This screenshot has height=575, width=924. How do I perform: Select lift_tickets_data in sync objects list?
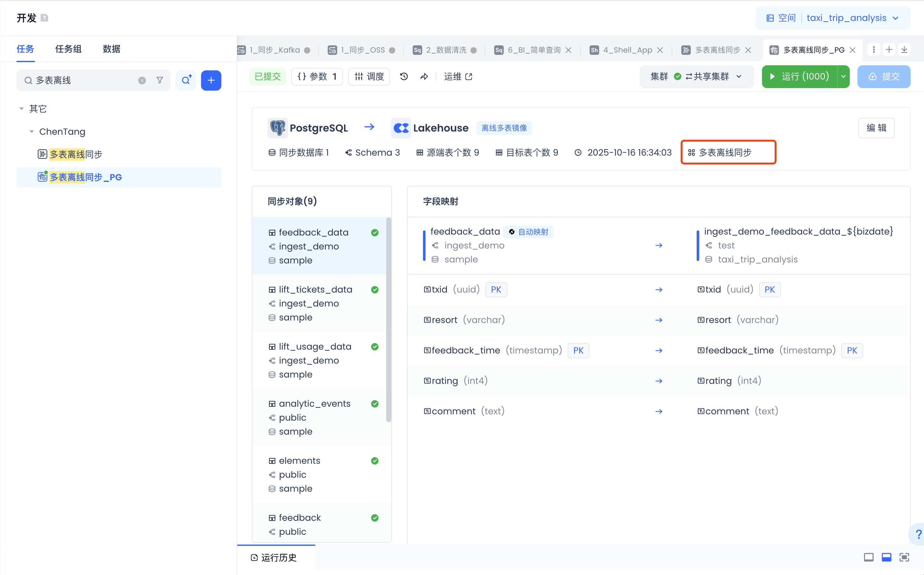(x=316, y=289)
